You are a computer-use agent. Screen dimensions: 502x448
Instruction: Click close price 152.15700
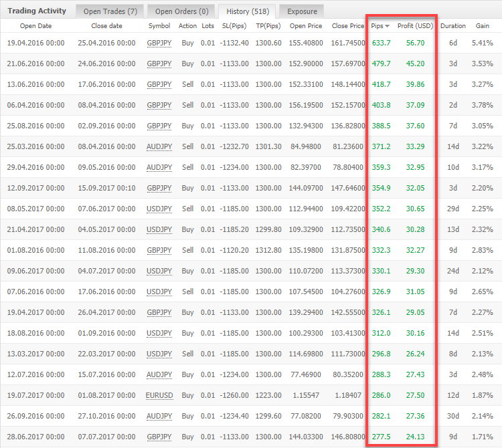tap(348, 105)
